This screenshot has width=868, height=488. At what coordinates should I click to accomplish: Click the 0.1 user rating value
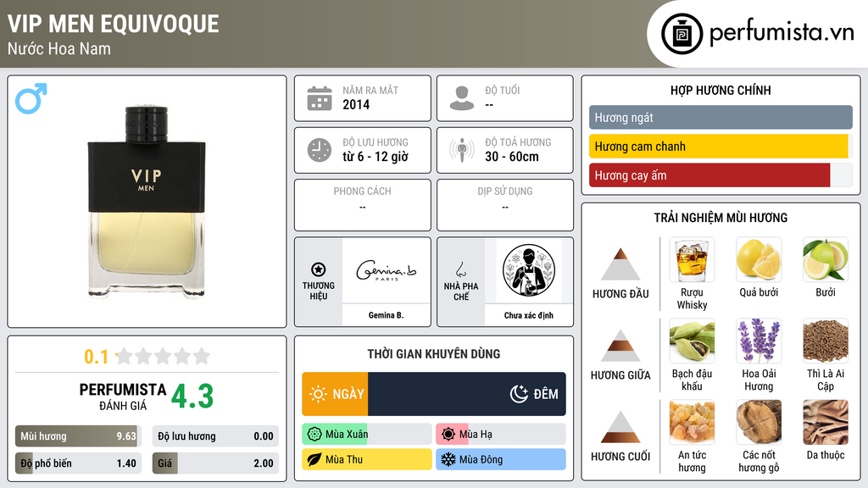96,357
